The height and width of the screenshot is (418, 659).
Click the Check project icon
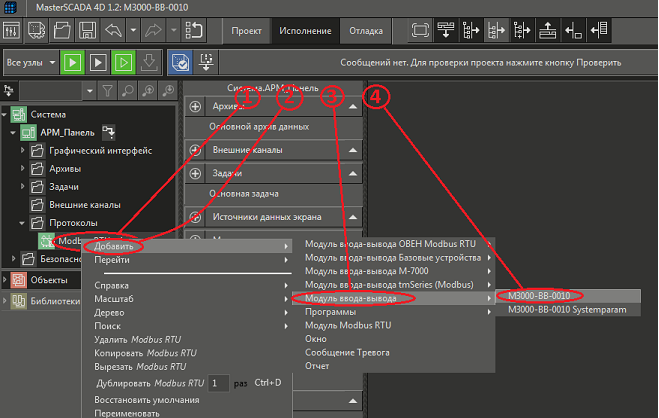pyautogui.click(x=180, y=63)
